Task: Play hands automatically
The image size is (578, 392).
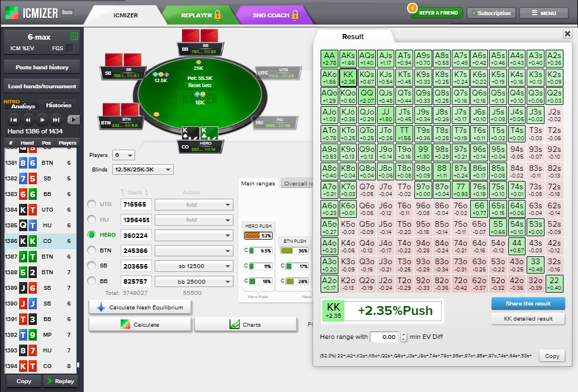Action: pos(73,119)
